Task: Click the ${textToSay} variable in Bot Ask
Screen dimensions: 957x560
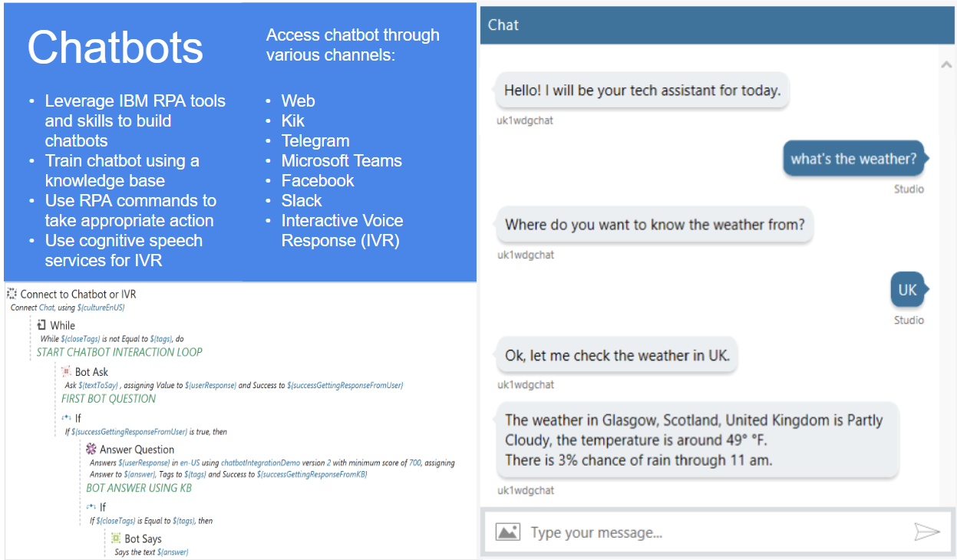Action: coord(98,385)
